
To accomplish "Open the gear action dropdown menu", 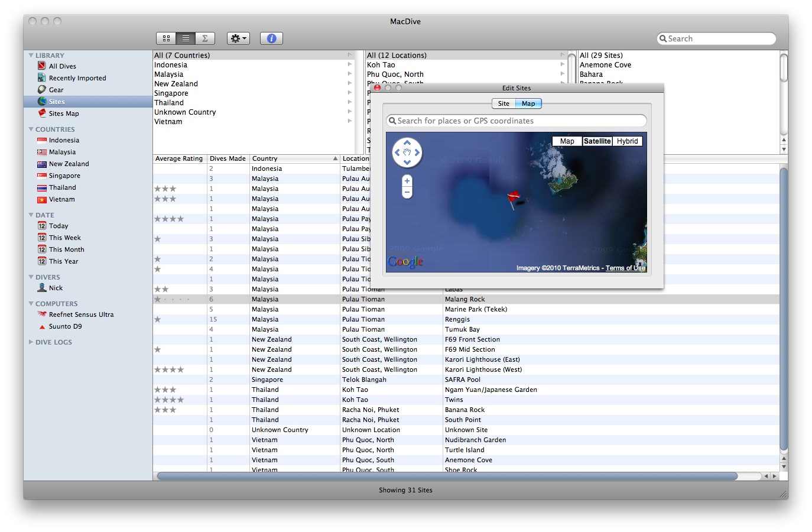I will coord(239,38).
